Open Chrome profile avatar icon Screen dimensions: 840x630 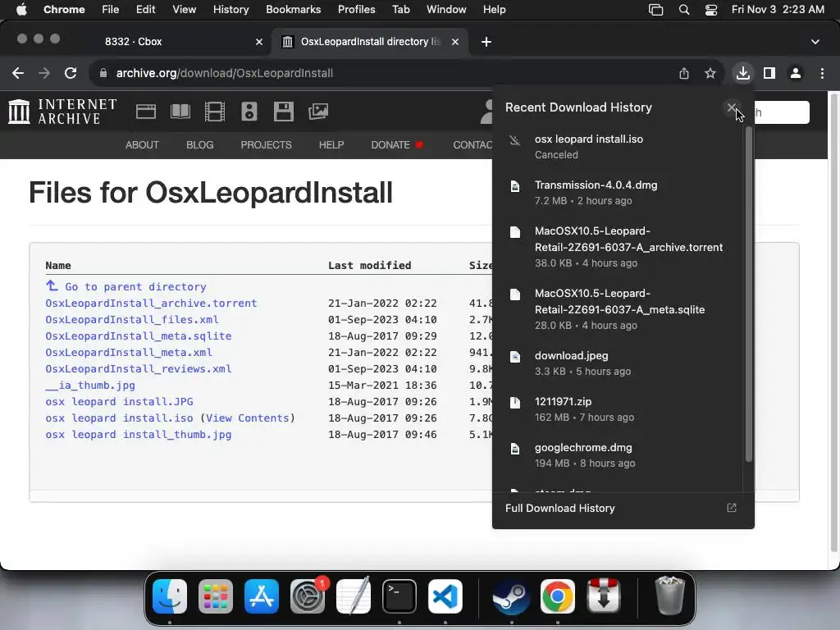point(796,73)
